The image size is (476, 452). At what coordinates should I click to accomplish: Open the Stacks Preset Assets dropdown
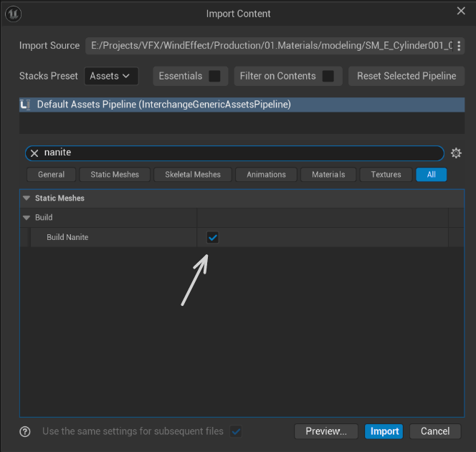111,76
